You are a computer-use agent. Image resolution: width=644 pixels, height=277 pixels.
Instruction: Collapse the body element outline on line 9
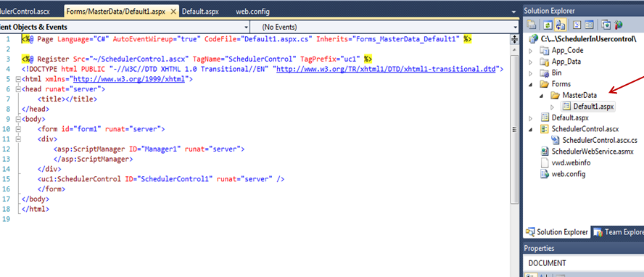click(x=17, y=119)
